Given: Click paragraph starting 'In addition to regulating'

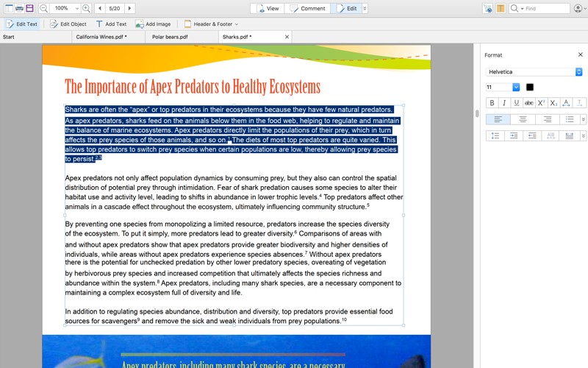Looking at the screenshot, I should [229, 316].
